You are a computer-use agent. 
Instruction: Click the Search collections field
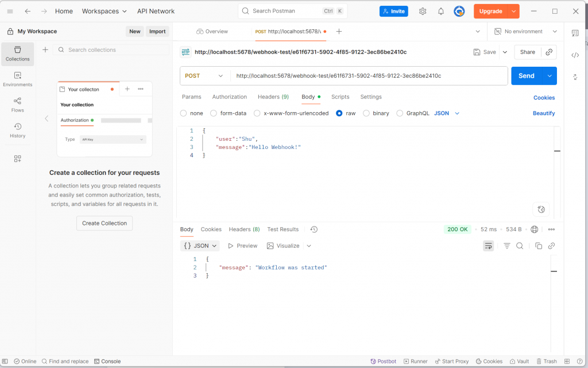tap(111, 49)
